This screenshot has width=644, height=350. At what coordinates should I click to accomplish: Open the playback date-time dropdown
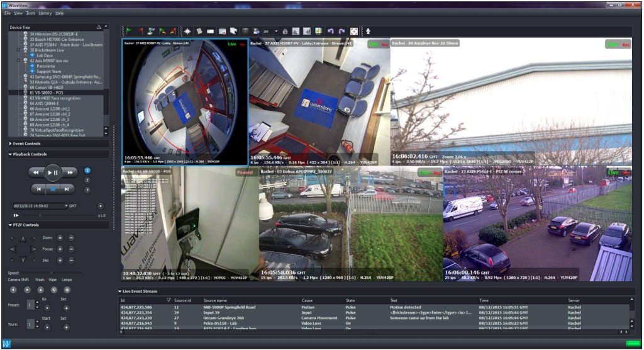tap(65, 206)
